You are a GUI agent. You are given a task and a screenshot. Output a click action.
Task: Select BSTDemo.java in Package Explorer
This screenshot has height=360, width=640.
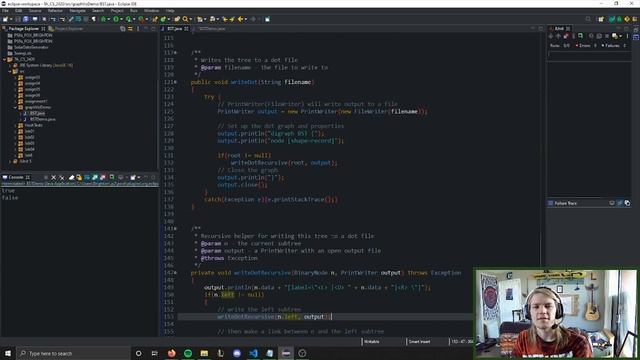[42, 119]
